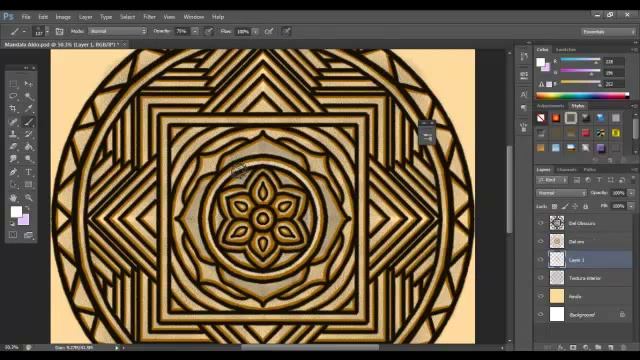Hide the Textura interior layer
The width and height of the screenshot is (640, 360).
click(541, 278)
